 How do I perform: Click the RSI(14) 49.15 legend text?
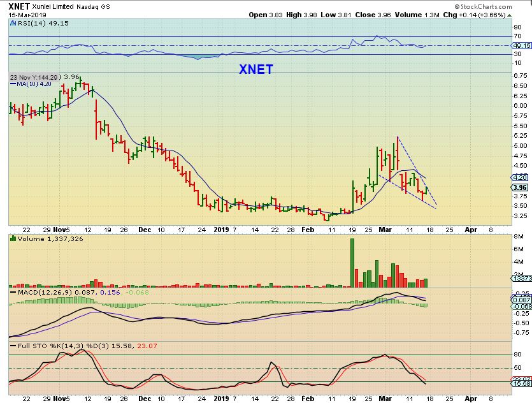(x=43, y=23)
